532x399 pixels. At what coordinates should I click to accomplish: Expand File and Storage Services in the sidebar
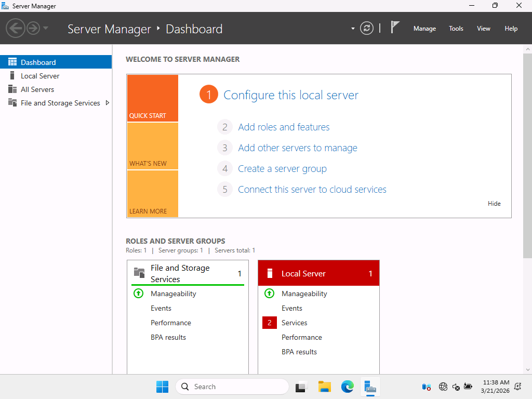[107, 103]
